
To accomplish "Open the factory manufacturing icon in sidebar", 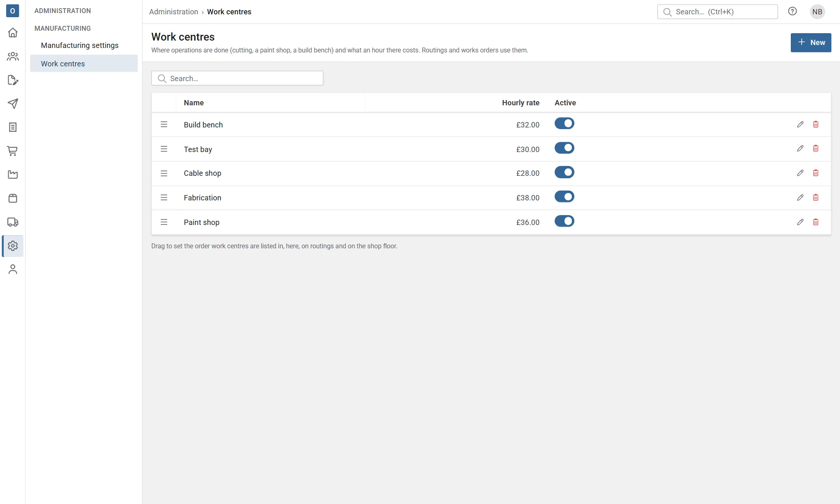I will (x=13, y=175).
